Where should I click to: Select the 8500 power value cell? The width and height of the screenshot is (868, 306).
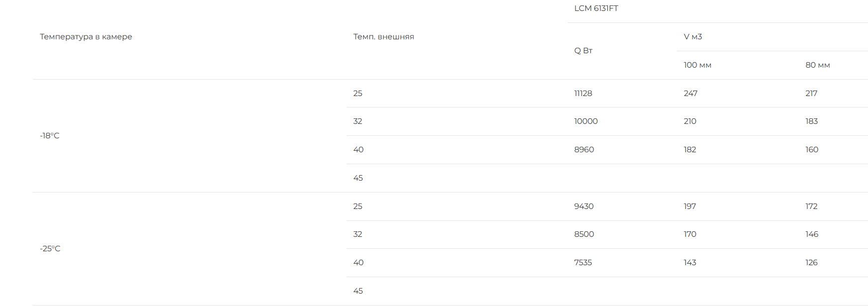click(x=584, y=234)
